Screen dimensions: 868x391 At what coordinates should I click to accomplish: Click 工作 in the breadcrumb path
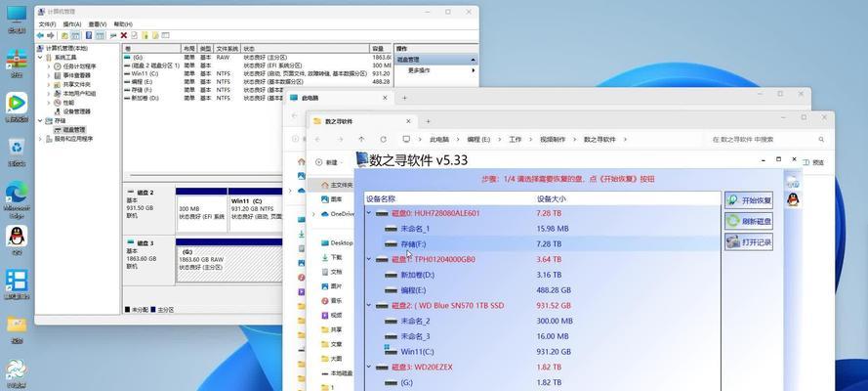point(515,140)
